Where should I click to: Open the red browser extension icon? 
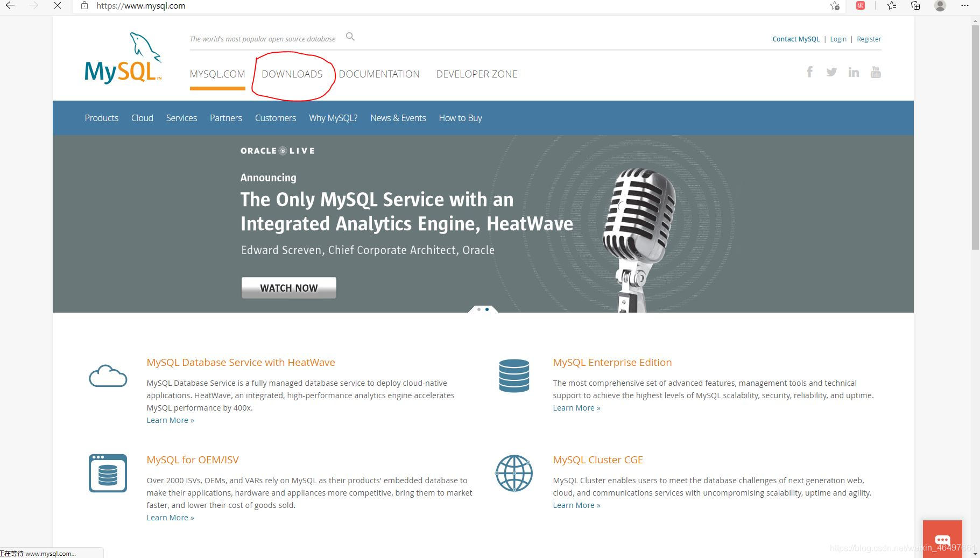[x=861, y=6]
